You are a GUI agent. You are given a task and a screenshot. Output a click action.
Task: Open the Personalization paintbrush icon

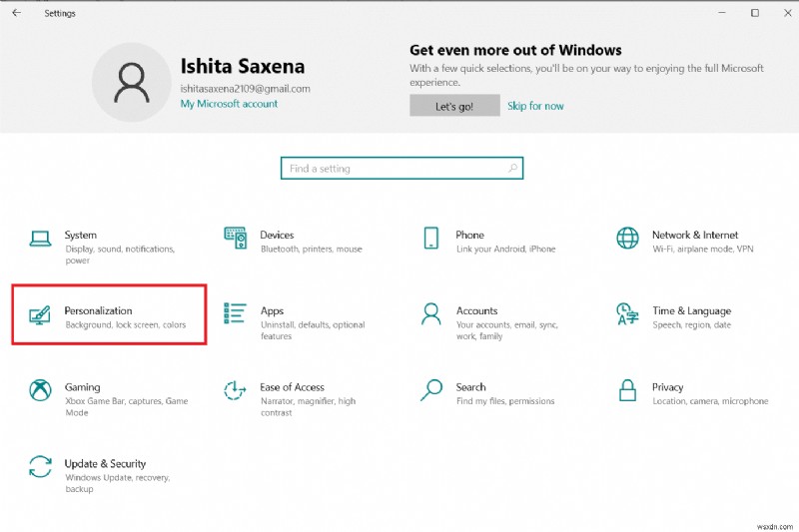click(x=40, y=314)
